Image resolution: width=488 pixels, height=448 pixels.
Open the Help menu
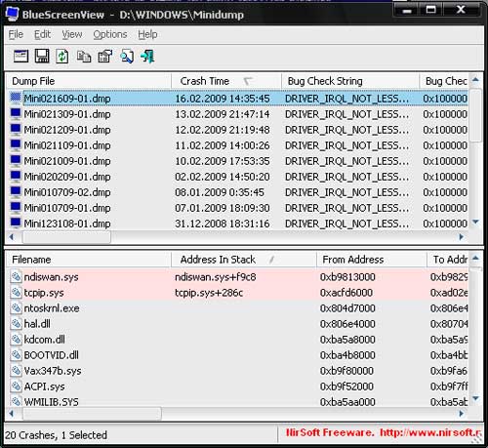tap(147, 34)
